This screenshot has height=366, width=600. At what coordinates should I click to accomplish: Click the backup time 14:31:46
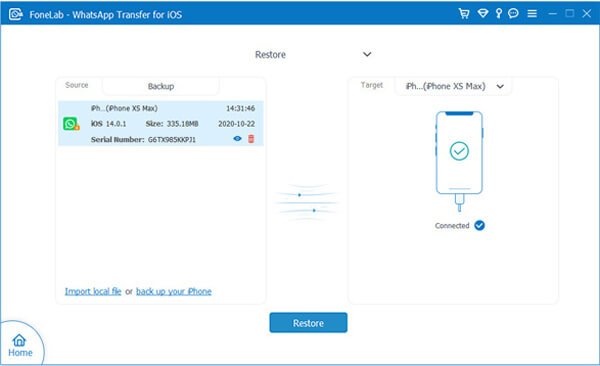pos(240,109)
